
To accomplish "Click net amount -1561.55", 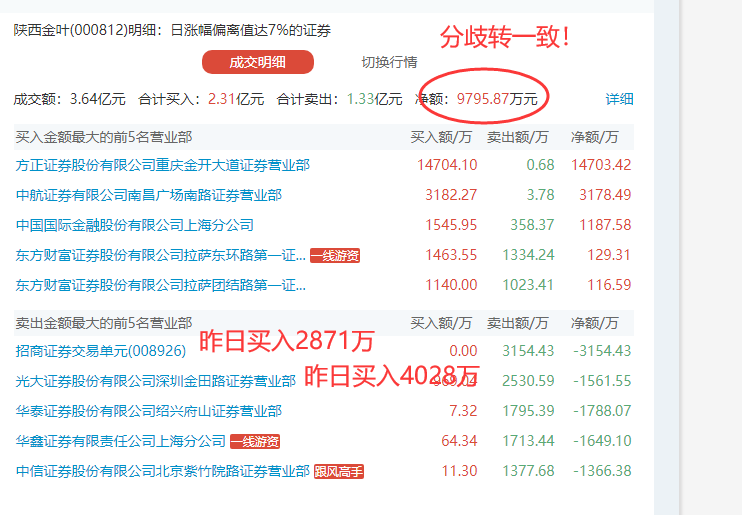I will point(602,381).
